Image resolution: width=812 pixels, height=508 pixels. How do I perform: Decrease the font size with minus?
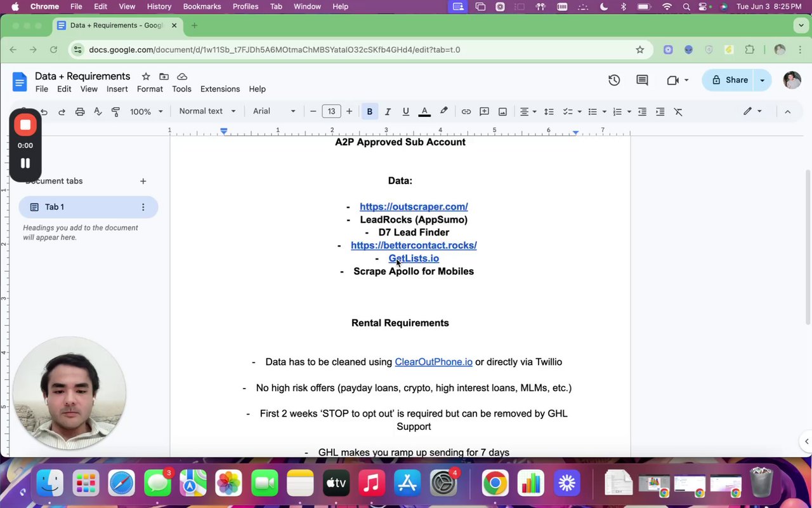(x=313, y=112)
